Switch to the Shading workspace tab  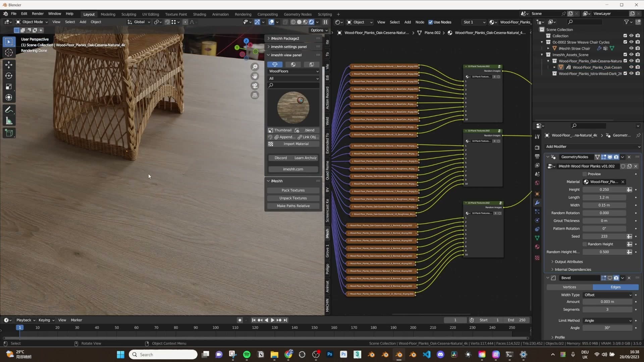click(x=200, y=14)
